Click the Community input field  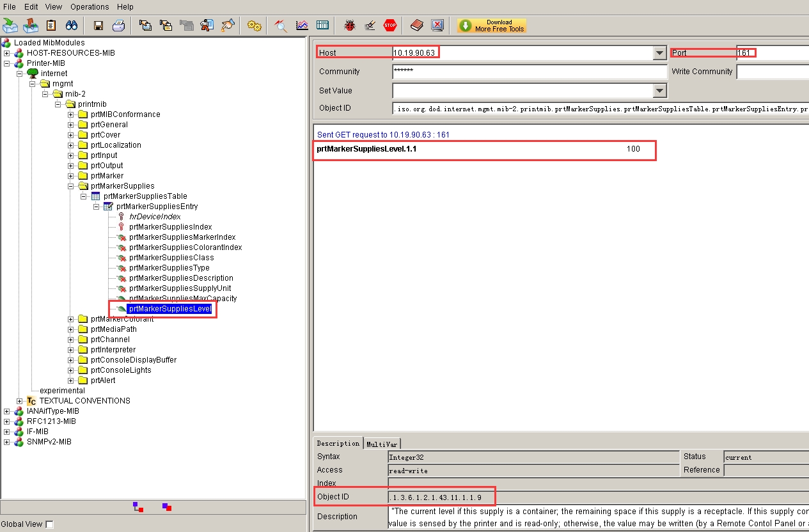[530, 72]
